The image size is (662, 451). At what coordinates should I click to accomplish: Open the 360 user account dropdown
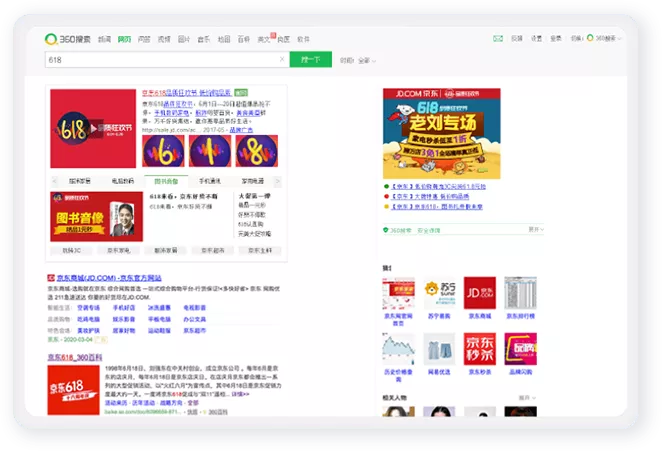click(604, 39)
